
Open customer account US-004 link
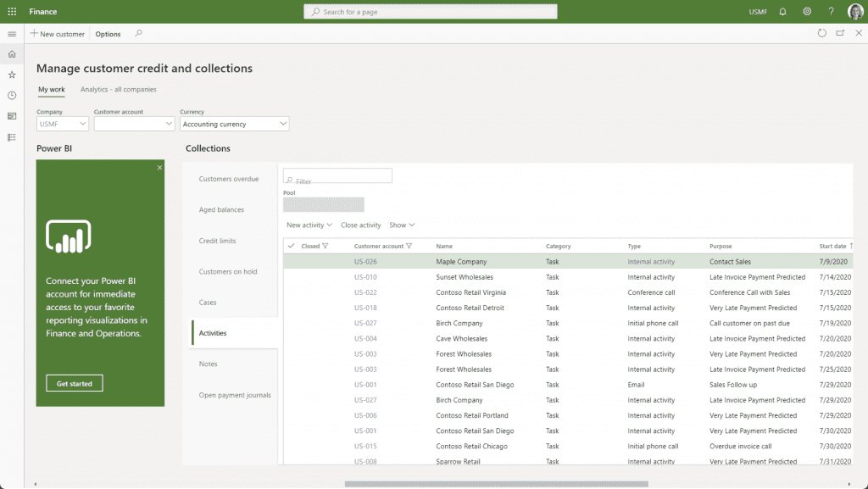pos(365,338)
